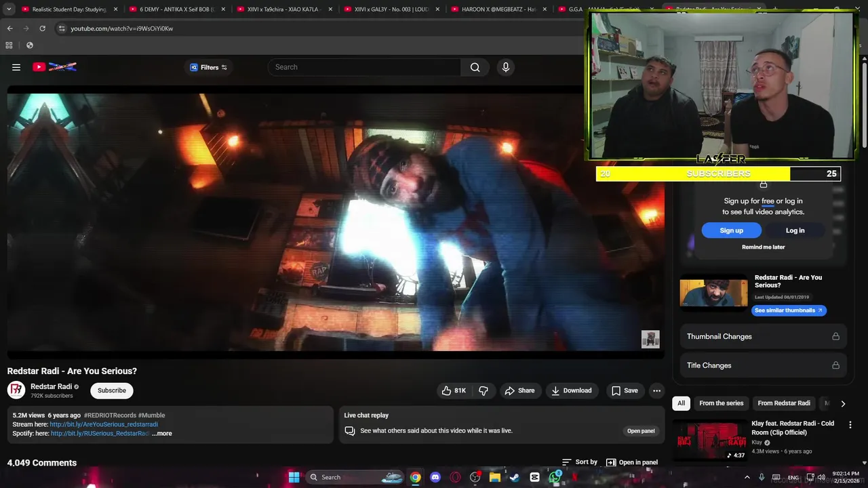Open WhatsApp from the taskbar
The image size is (868, 488).
pyautogui.click(x=555, y=477)
